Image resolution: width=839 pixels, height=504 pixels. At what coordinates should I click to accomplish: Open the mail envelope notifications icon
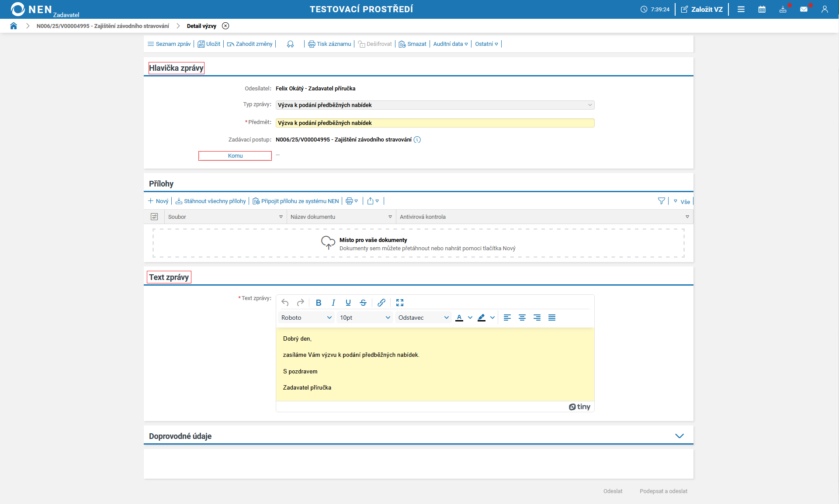804,9
